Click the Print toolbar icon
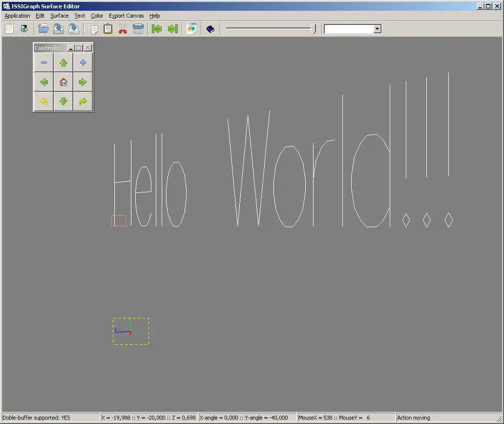The image size is (504, 424). pos(138,29)
